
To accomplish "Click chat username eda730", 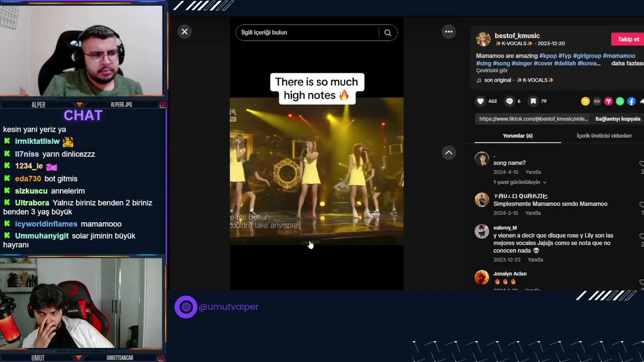I will [28, 179].
